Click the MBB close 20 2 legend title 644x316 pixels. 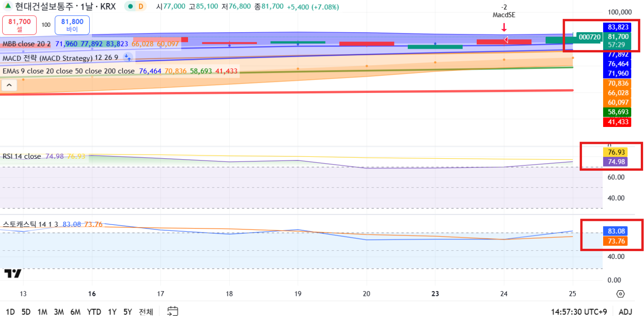tap(27, 44)
